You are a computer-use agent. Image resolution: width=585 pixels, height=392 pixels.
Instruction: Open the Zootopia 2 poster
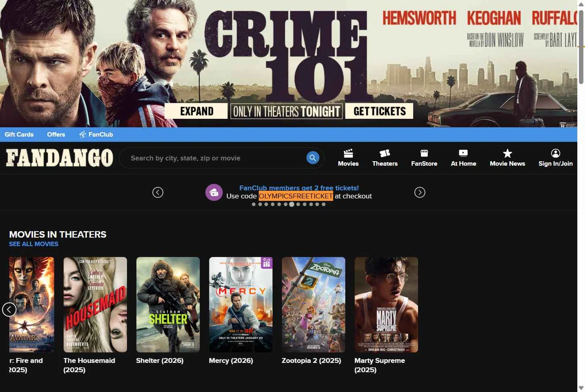(x=313, y=305)
